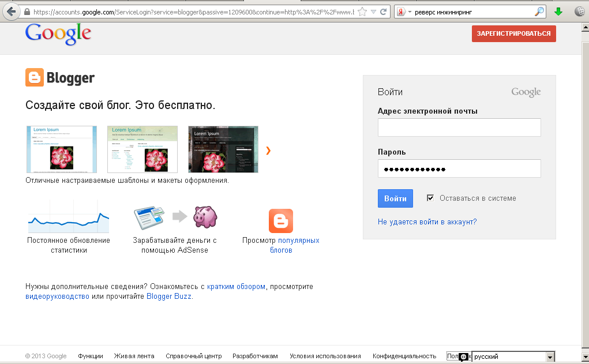Open the Живая лента footer link

pos(134,356)
